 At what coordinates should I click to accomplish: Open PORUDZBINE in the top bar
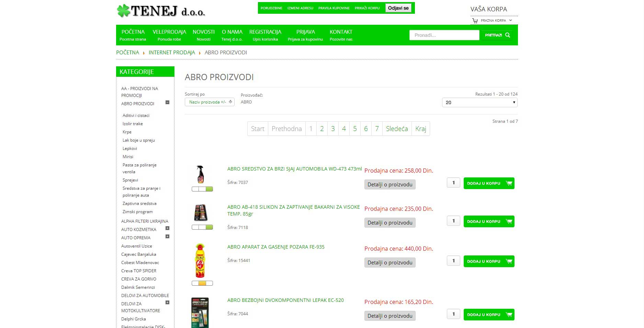[271, 8]
